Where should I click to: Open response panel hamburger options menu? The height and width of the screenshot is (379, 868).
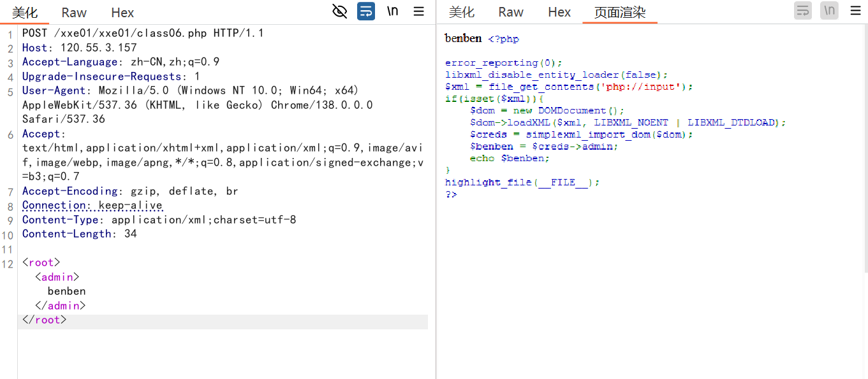coord(855,11)
